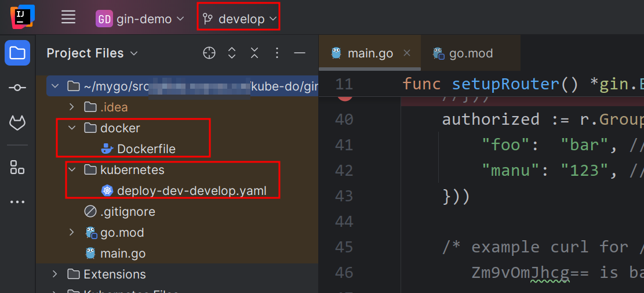Open the Commit tool window

17,88
